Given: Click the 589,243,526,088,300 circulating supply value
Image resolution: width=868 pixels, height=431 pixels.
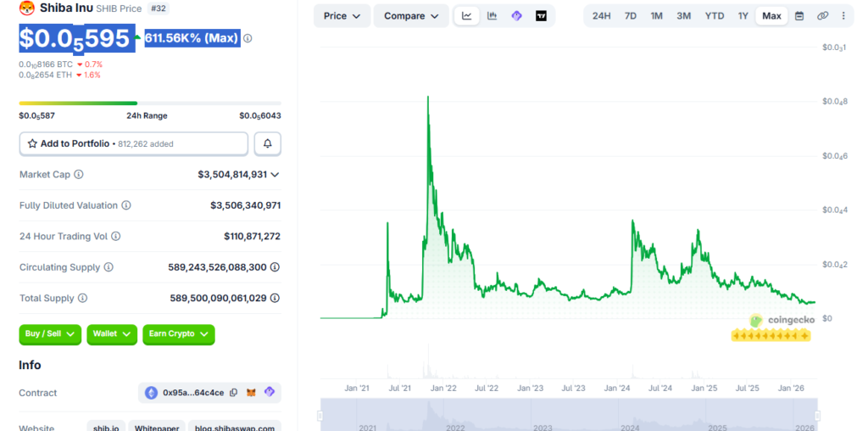Looking at the screenshot, I should (218, 267).
